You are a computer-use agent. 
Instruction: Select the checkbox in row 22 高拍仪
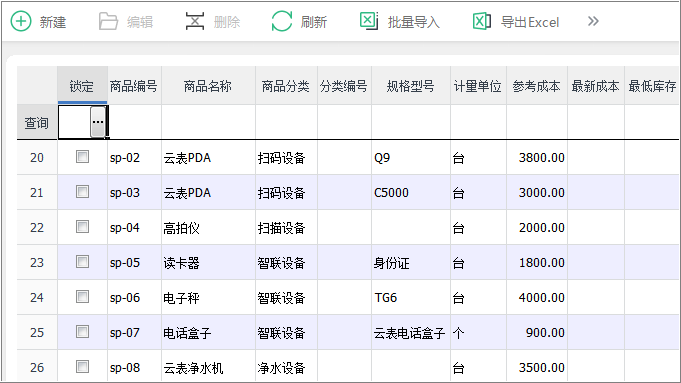[82, 226]
